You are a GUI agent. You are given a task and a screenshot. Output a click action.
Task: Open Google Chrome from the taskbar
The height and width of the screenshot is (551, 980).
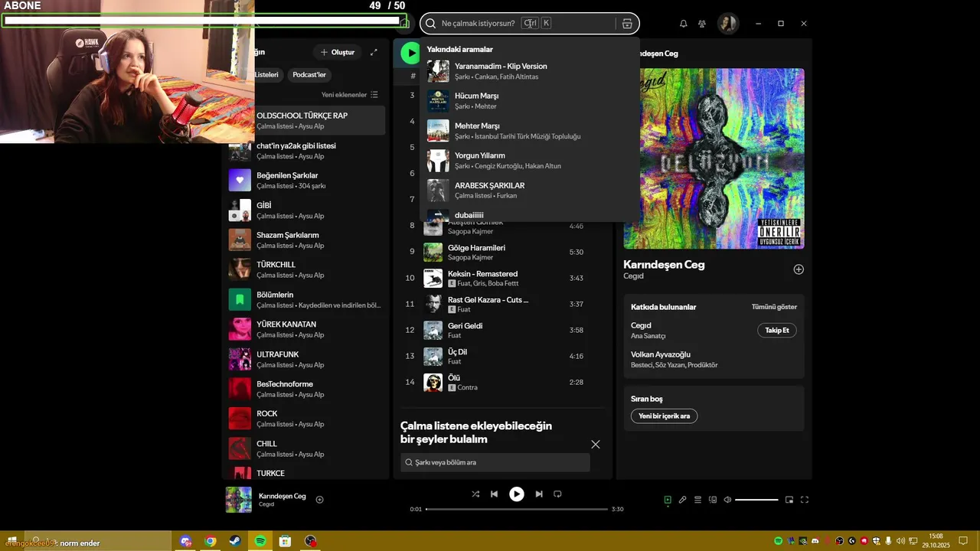coord(210,541)
